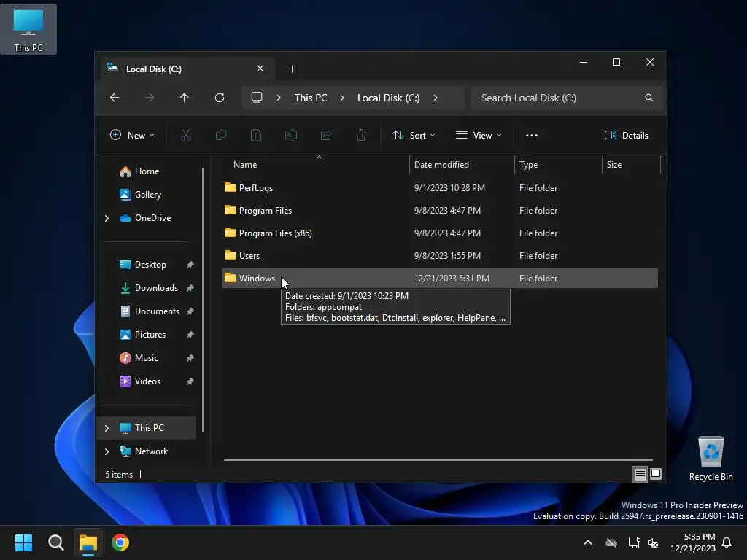Open the Start menu on taskbar
This screenshot has width=747, height=560.
pyautogui.click(x=23, y=542)
